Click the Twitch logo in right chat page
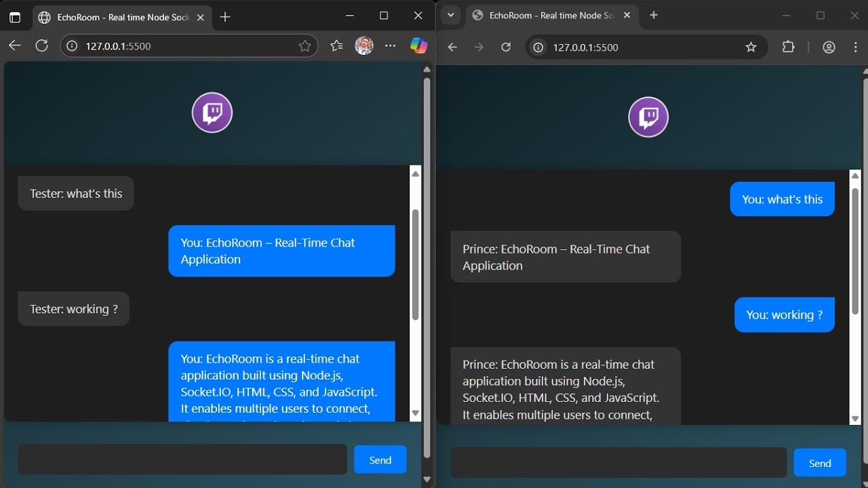The image size is (868, 488). [648, 117]
